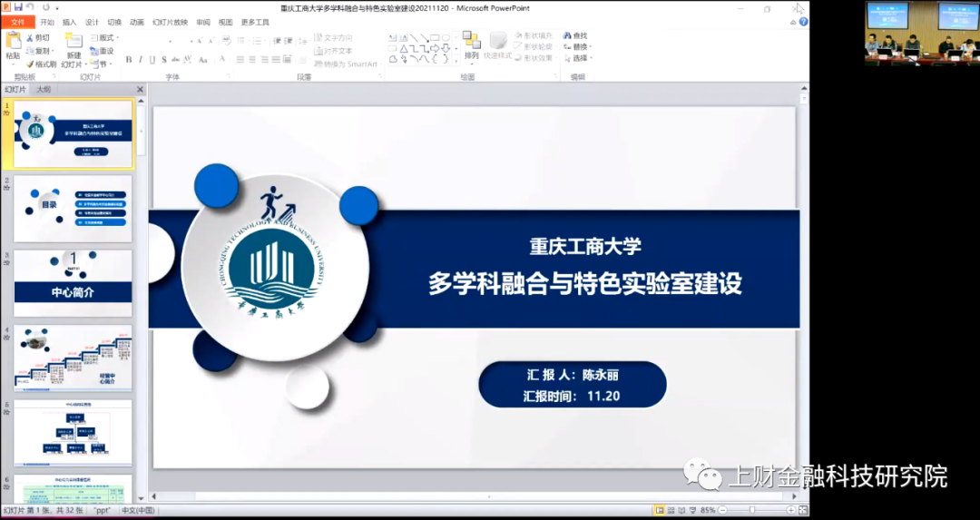Click the 快速样式 (Quick Styles) button
This screenshot has width=980, height=520.
tap(497, 45)
